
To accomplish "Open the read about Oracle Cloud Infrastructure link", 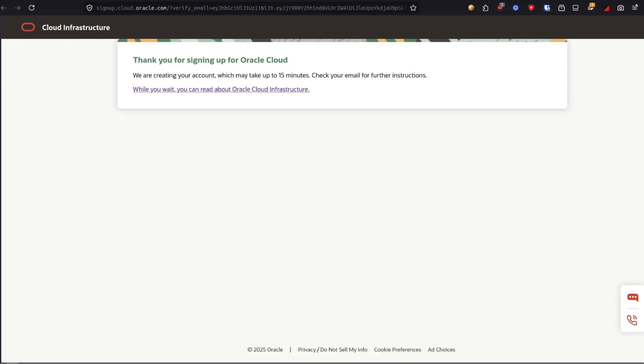I will (221, 89).
